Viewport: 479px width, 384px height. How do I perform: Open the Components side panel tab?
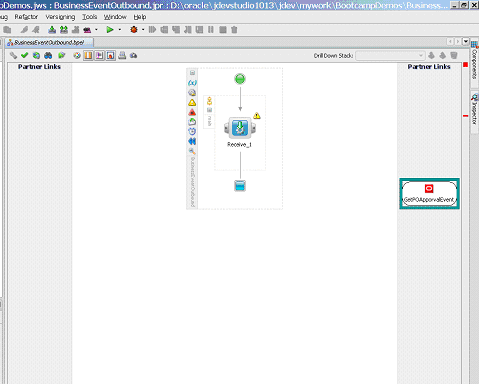point(475,63)
